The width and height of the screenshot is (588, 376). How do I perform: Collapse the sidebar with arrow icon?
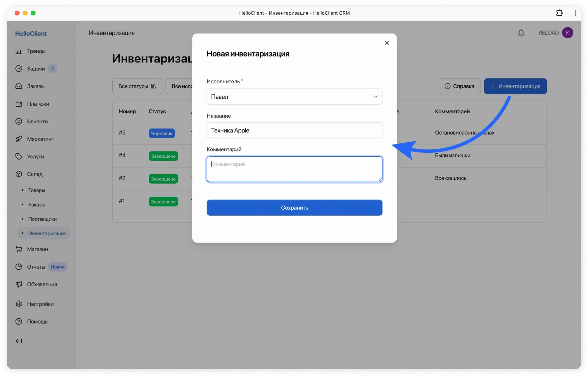[x=19, y=341]
